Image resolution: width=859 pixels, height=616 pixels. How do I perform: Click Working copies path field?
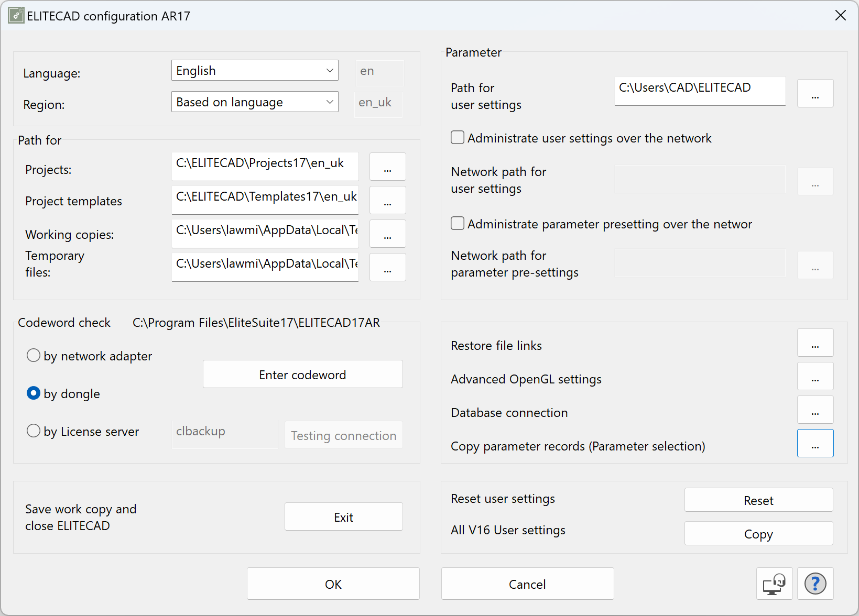(x=265, y=234)
